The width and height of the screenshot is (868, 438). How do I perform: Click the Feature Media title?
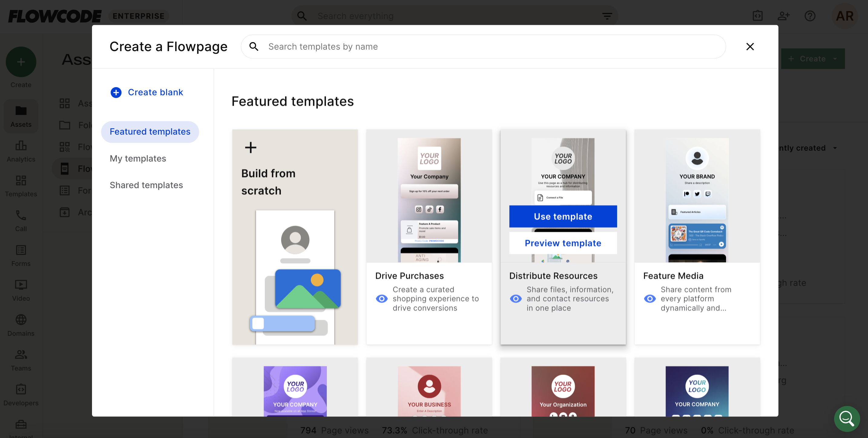673,276
